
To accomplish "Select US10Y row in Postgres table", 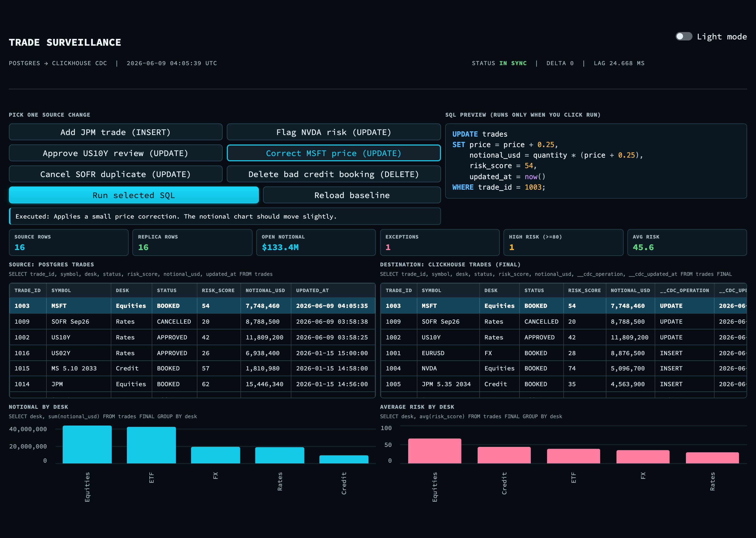I will (x=192, y=337).
